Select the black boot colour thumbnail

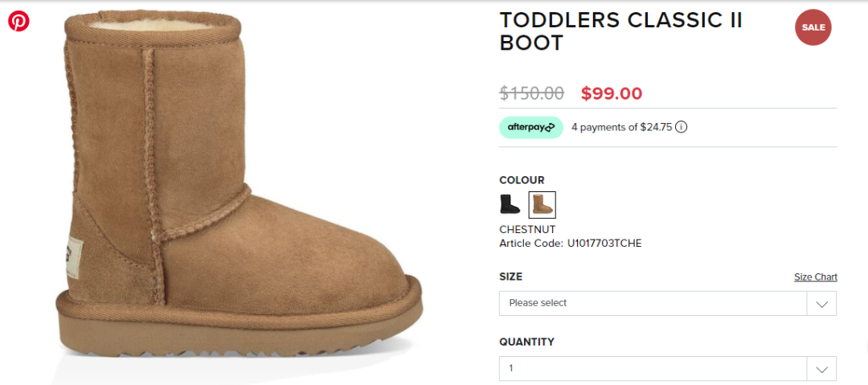tap(510, 204)
